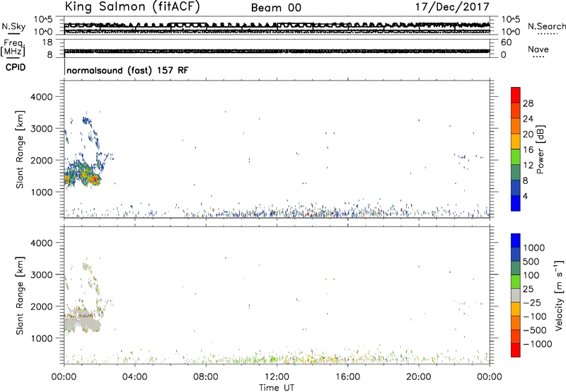This screenshot has width=566, height=392.
Task: Select the "Beam 00" label
Action: tap(276, 8)
